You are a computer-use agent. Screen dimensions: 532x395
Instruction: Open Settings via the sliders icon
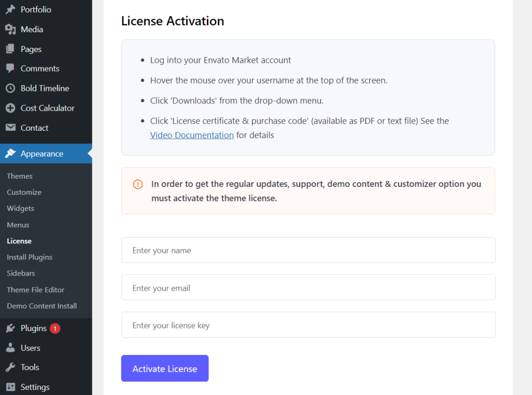click(11, 387)
